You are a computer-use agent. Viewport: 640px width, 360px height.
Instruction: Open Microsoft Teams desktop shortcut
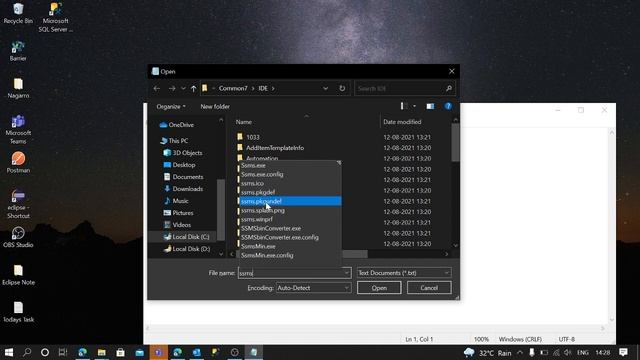pyautogui.click(x=18, y=129)
